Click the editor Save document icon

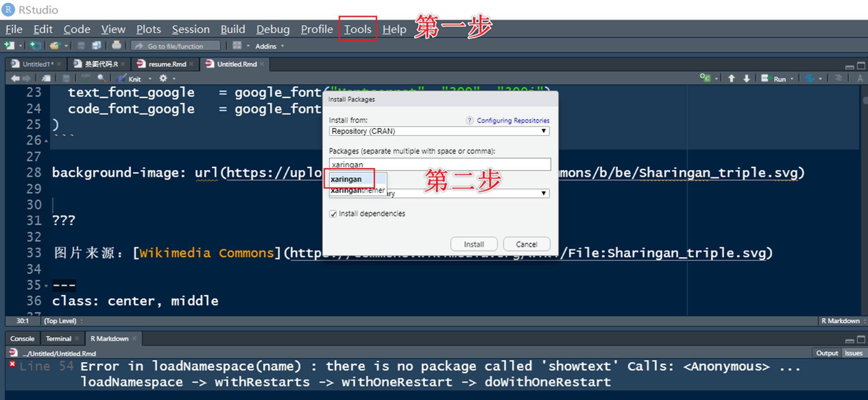66,78
